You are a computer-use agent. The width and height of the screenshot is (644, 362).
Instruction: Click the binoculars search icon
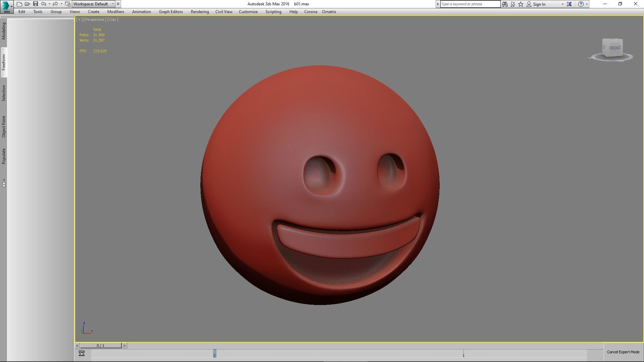pos(505,4)
